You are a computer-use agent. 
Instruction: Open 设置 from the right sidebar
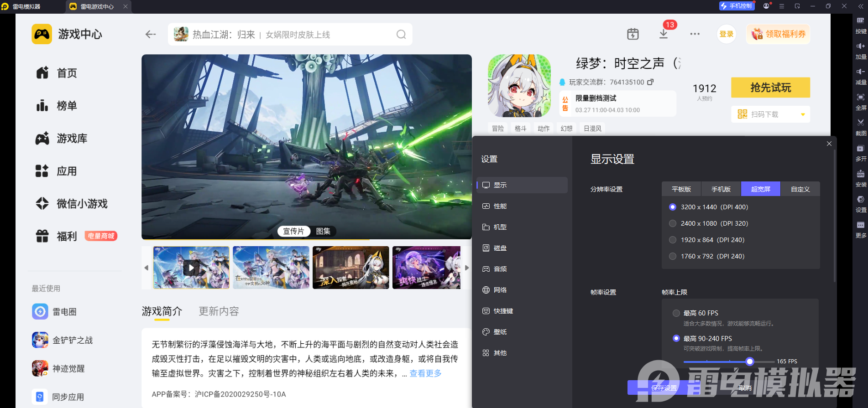coord(860,204)
